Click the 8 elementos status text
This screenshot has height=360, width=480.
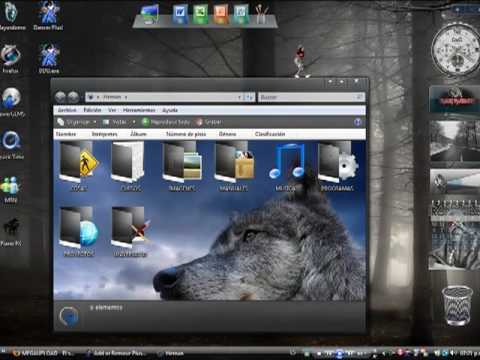[x=106, y=308]
